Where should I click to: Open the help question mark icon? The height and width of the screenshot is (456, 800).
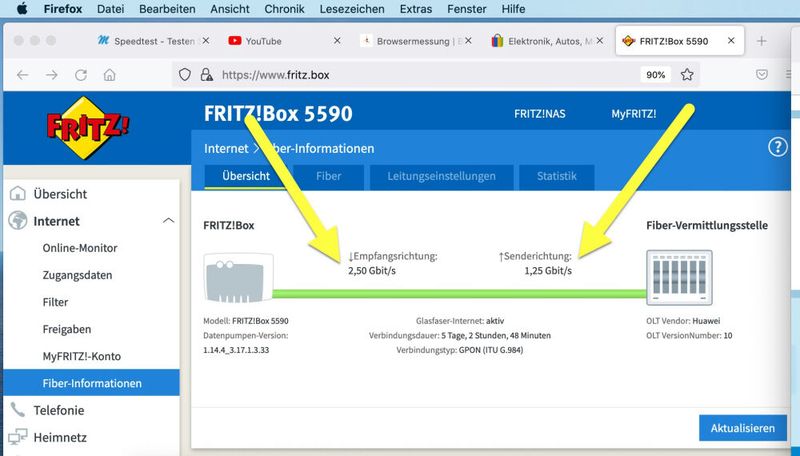pyautogui.click(x=778, y=147)
